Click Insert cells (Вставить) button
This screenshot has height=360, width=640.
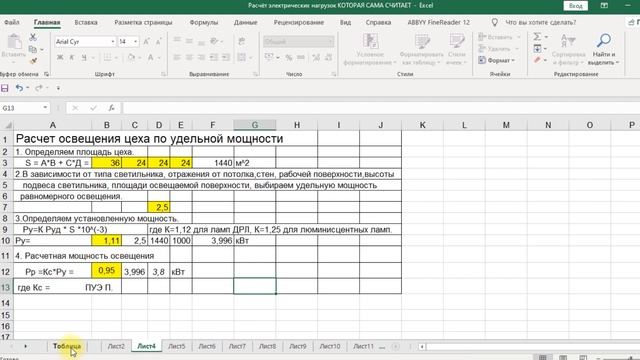coord(499,37)
